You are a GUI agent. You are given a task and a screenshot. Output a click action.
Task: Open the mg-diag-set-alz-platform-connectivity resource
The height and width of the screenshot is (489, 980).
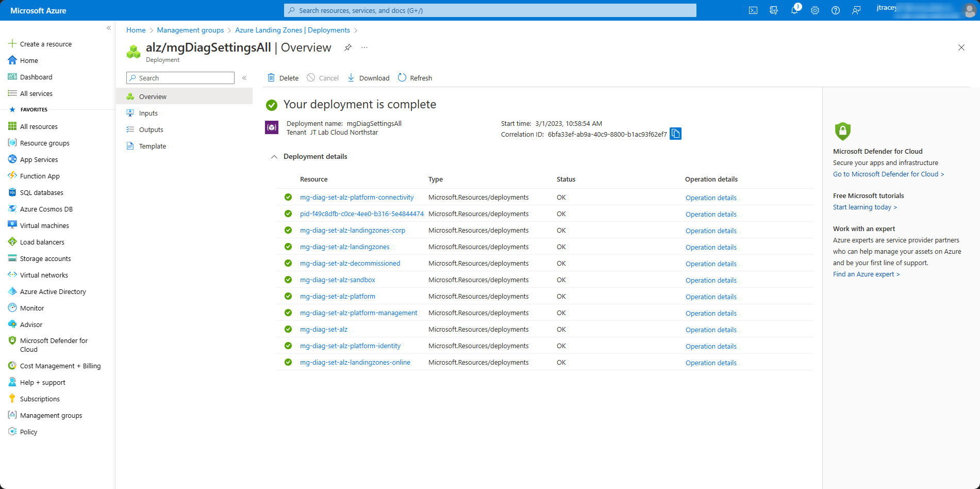pos(357,197)
